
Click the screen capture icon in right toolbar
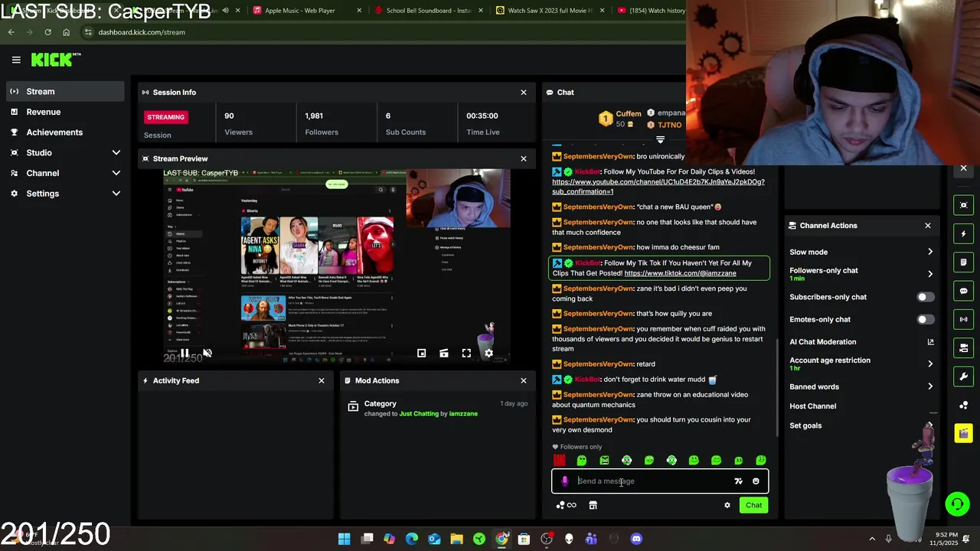pyautogui.click(x=964, y=205)
